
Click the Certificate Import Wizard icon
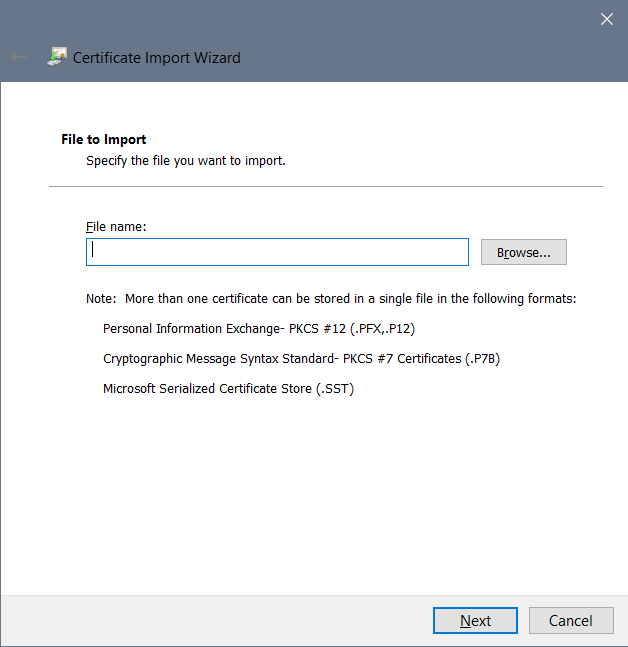pyautogui.click(x=57, y=57)
